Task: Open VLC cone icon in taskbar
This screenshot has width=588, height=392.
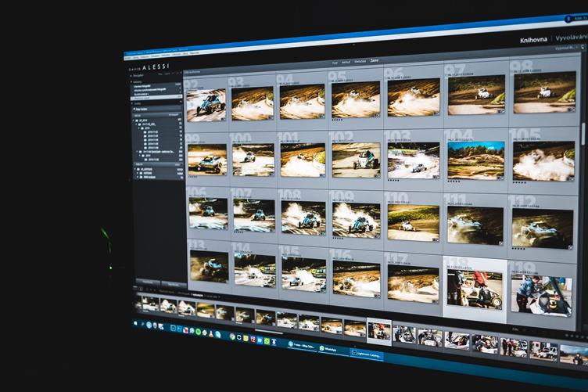Action: click(x=211, y=333)
